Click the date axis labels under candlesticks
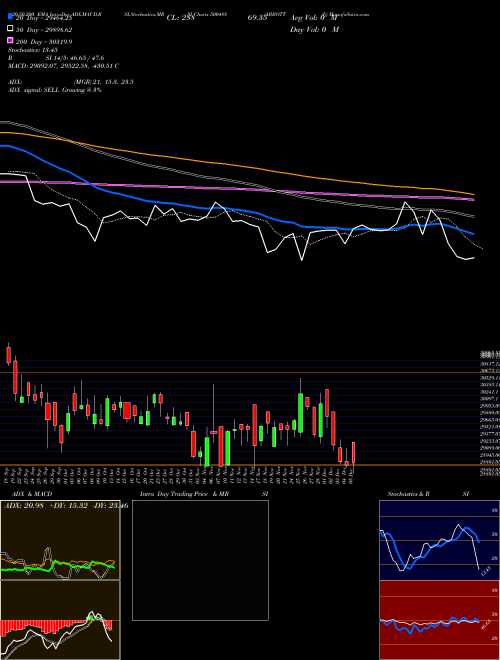The image size is (500, 660). pyautogui.click(x=180, y=475)
